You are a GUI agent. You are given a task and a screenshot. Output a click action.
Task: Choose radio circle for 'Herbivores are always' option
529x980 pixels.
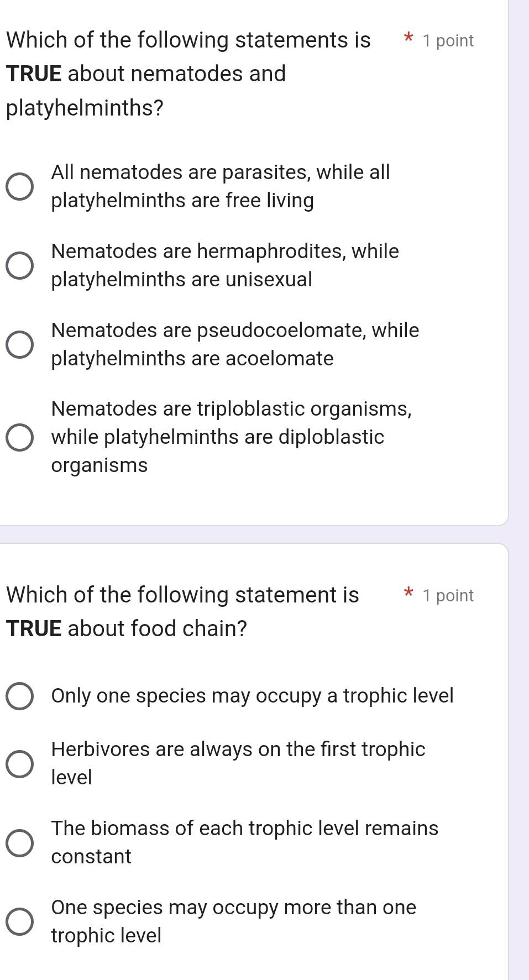pos(19,764)
